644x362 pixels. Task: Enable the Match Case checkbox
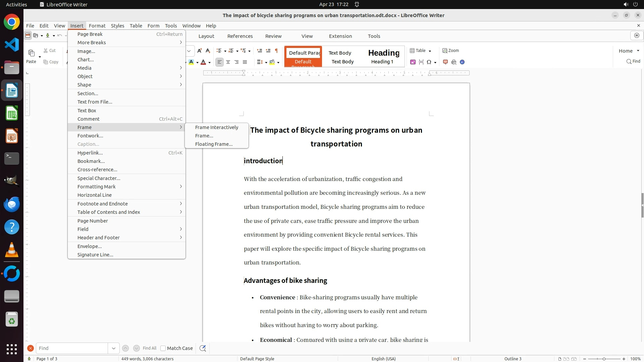[x=163, y=348]
